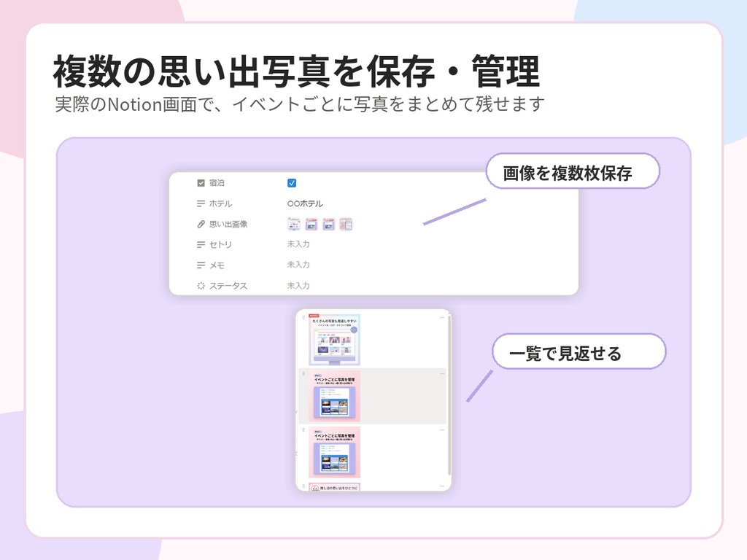Click the メモ property label
747x560 pixels.
coord(217,265)
